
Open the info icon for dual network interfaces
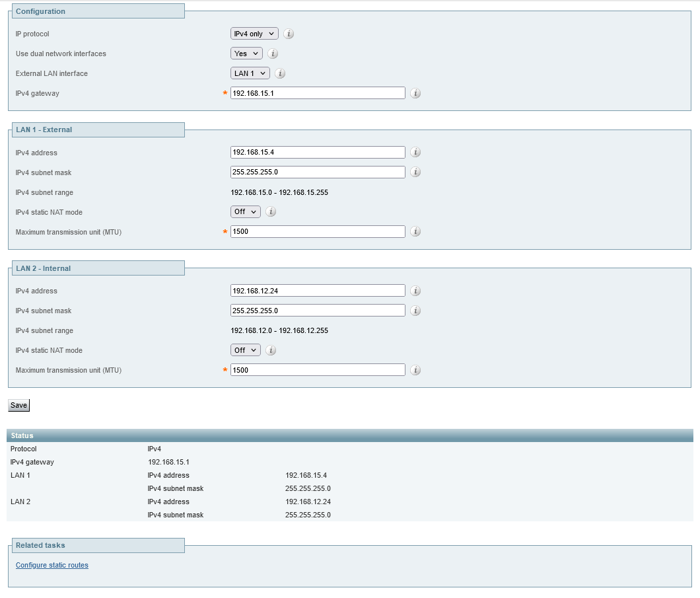pos(273,54)
